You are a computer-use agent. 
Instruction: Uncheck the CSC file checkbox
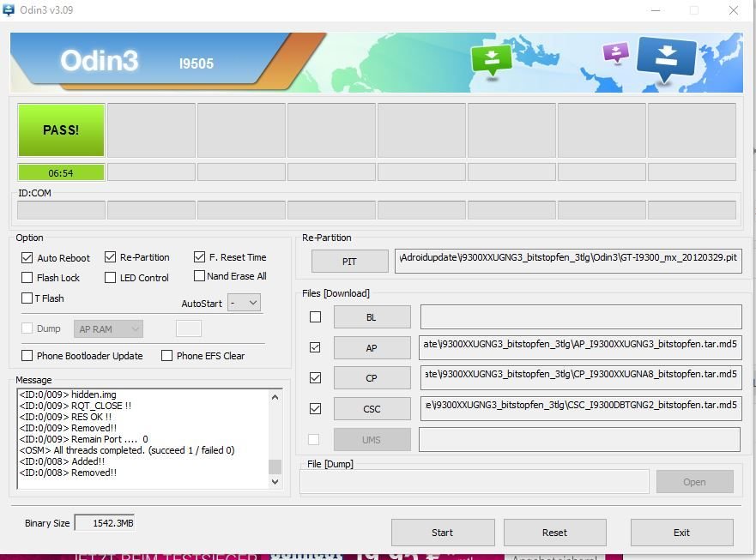pyautogui.click(x=315, y=409)
